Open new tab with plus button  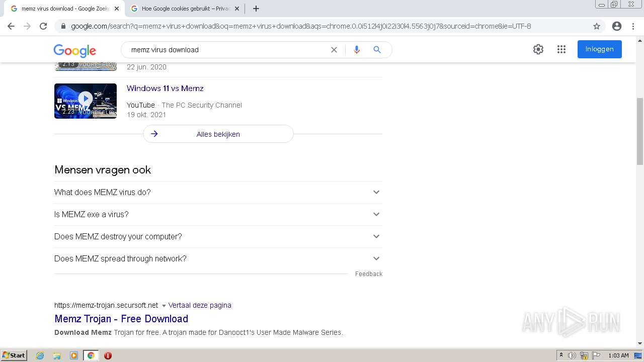256,9
